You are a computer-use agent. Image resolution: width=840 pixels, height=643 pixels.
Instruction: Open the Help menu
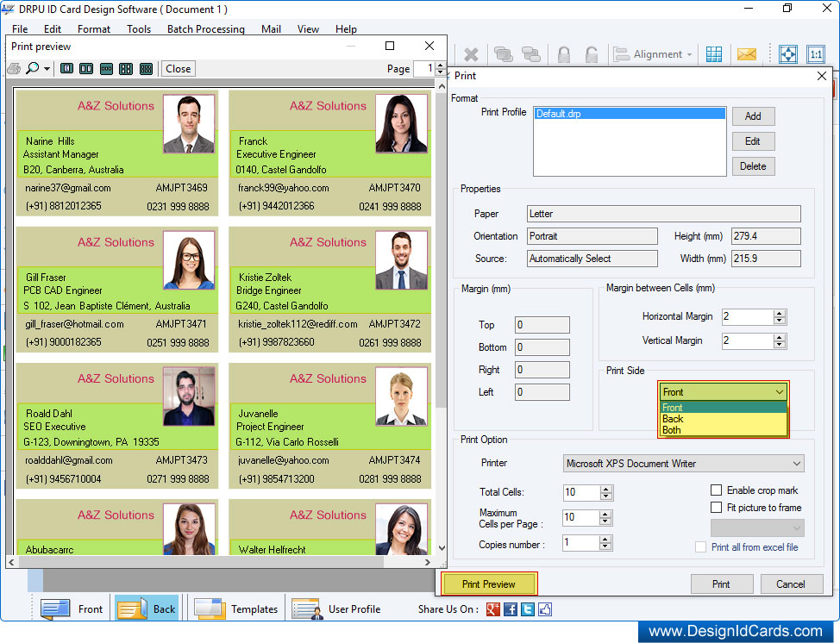point(346,29)
